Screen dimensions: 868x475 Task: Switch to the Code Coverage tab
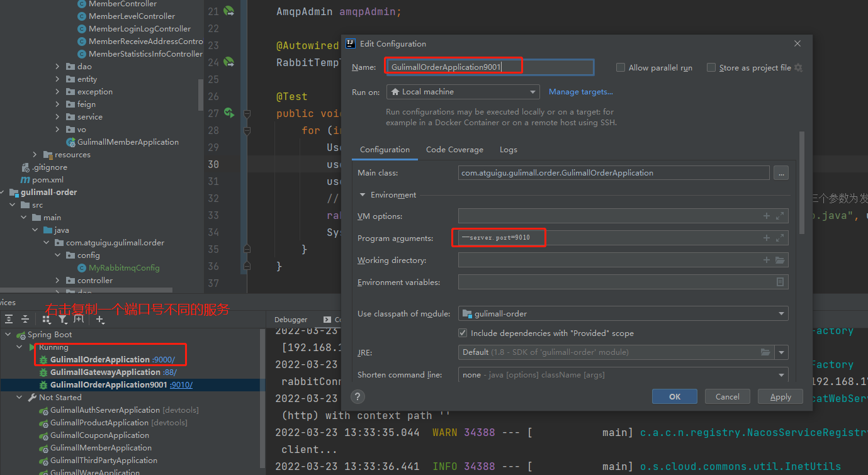coord(454,150)
